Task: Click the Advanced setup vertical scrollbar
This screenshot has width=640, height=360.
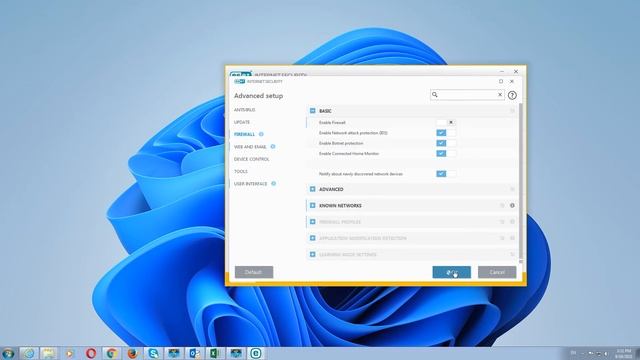Action: pos(521,182)
